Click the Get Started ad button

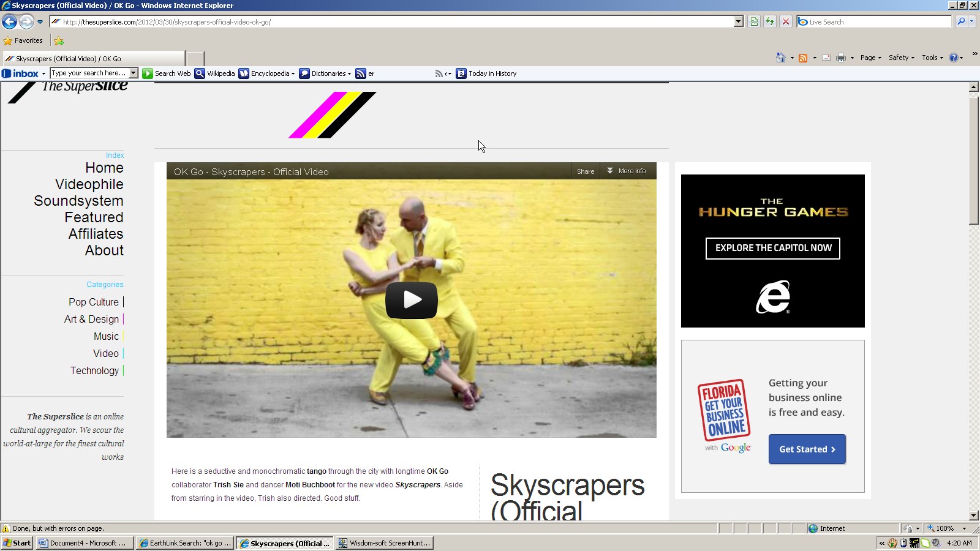(x=807, y=449)
